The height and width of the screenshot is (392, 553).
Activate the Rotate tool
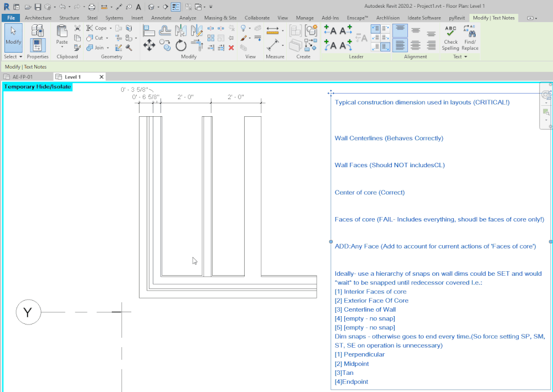point(180,45)
